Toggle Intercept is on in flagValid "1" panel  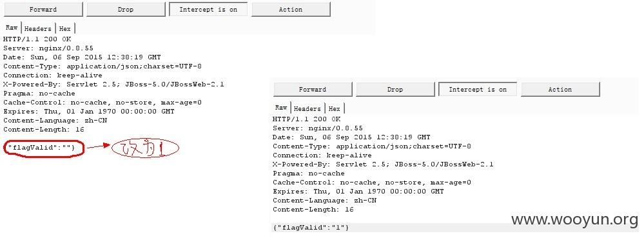click(x=478, y=89)
